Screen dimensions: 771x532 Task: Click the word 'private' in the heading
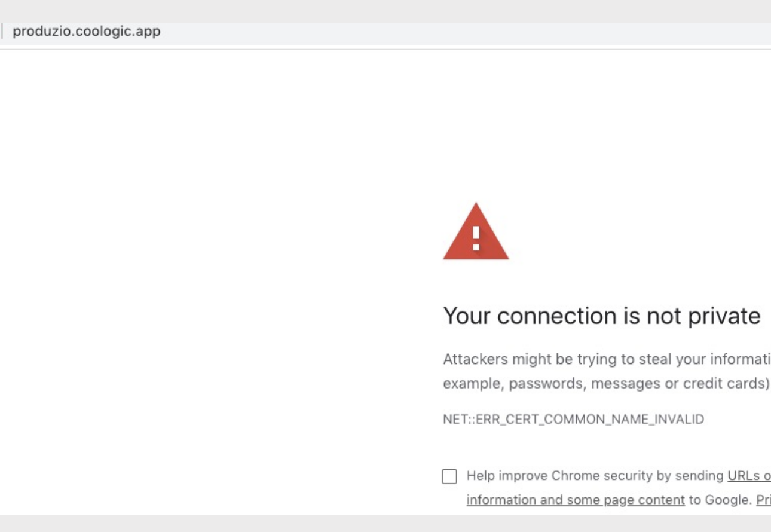coord(724,316)
